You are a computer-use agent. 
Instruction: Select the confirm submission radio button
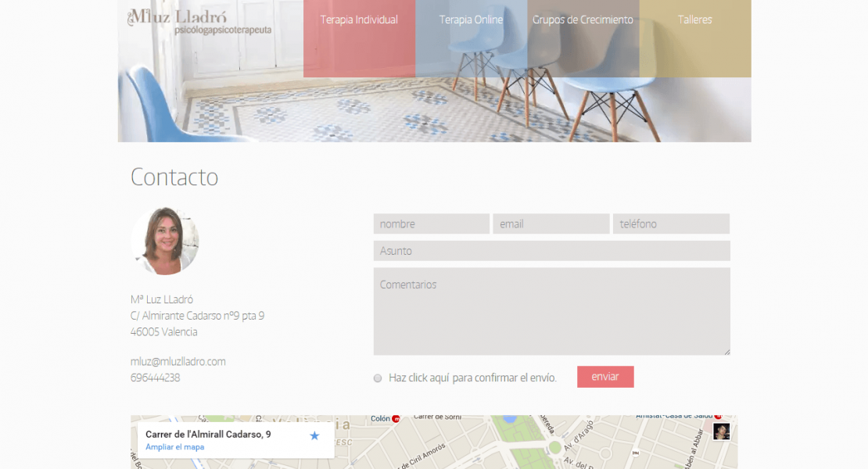(378, 378)
